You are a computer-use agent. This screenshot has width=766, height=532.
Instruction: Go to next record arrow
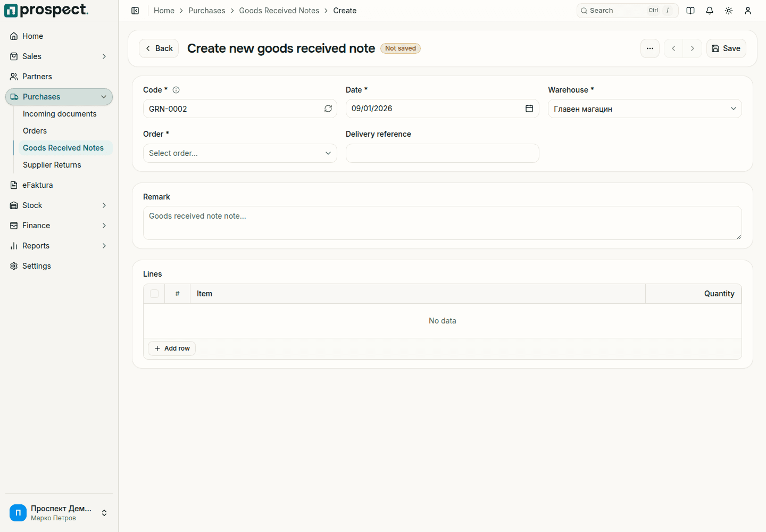[x=693, y=48]
